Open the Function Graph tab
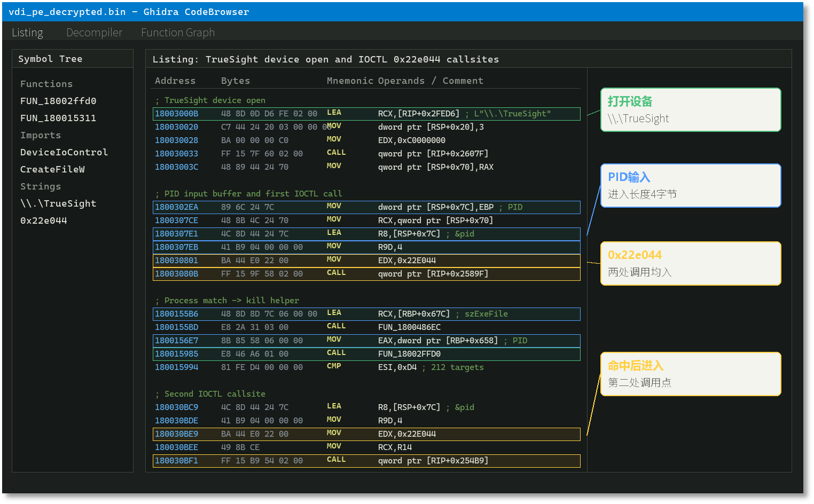 [x=178, y=33]
